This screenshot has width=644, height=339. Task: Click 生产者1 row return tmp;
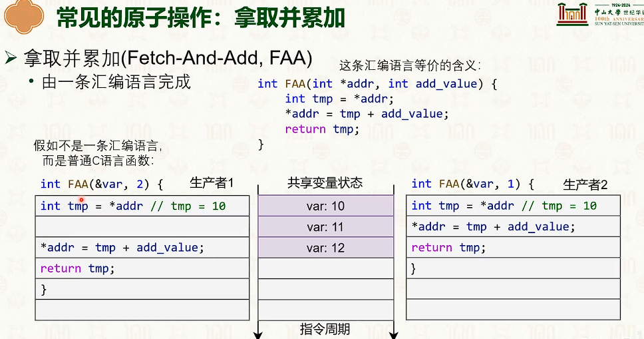pos(142,268)
